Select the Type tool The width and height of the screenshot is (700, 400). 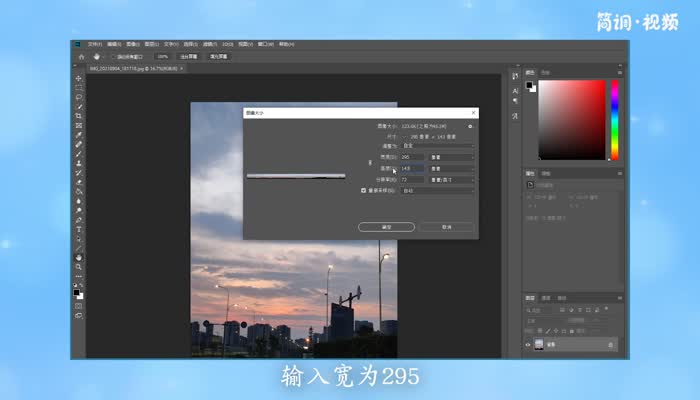pyautogui.click(x=79, y=229)
